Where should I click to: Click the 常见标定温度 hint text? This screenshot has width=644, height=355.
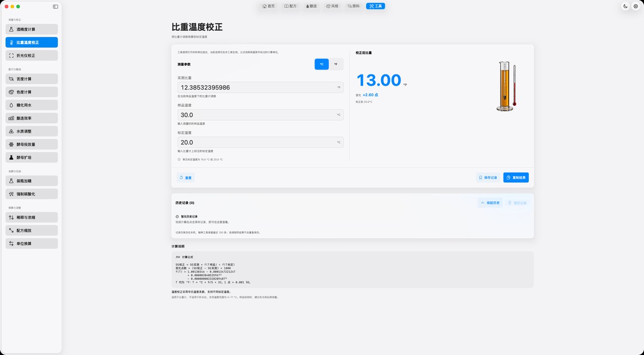pos(202,159)
